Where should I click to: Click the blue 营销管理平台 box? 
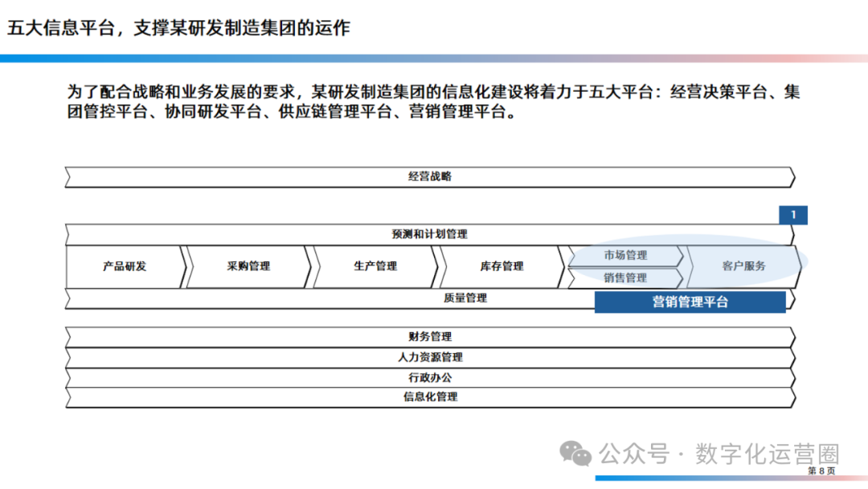(x=690, y=302)
